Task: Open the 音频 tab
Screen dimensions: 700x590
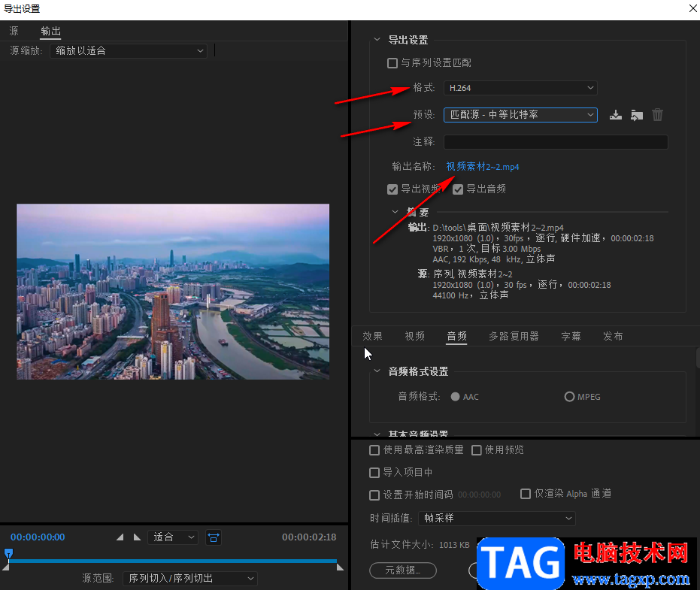Action: 456,336
